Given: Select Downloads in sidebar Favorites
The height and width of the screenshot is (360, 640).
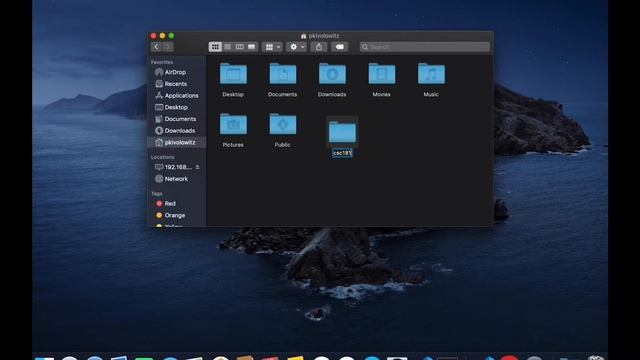Looking at the screenshot, I should [x=176, y=131].
